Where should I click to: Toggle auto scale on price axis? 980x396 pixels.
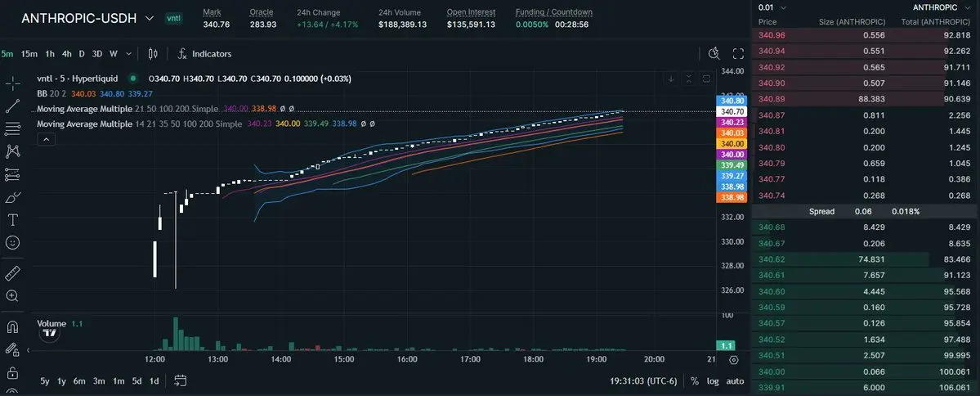(x=735, y=381)
